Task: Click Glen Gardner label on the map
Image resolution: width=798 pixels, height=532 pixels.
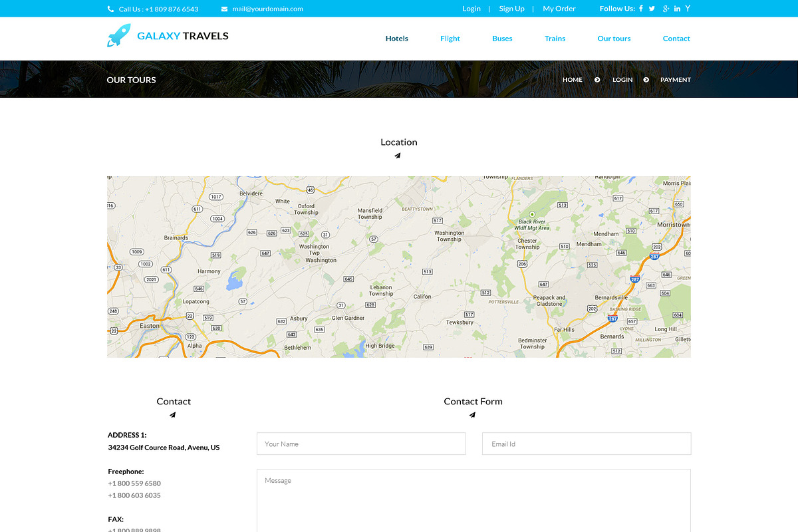Action: tap(348, 318)
